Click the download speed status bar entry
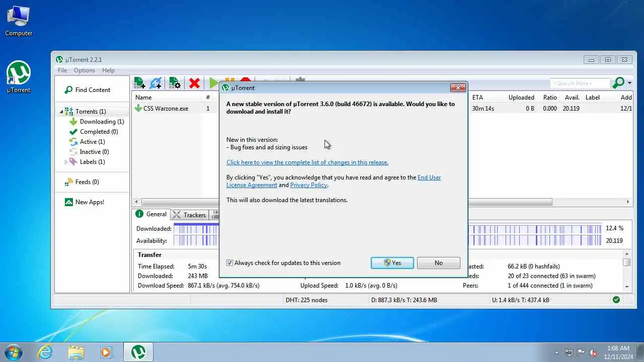 404,300
